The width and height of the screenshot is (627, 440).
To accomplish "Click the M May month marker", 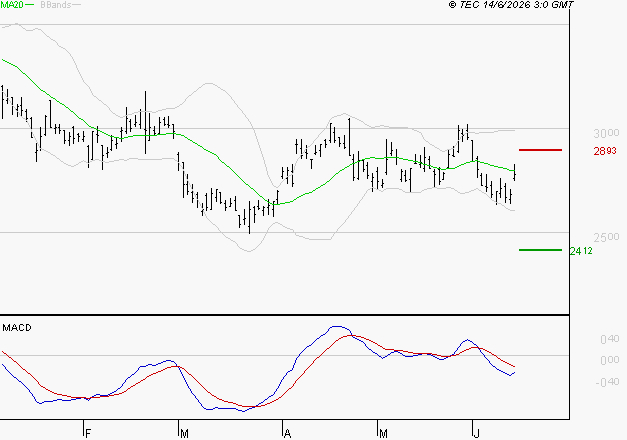I will pos(383,434).
